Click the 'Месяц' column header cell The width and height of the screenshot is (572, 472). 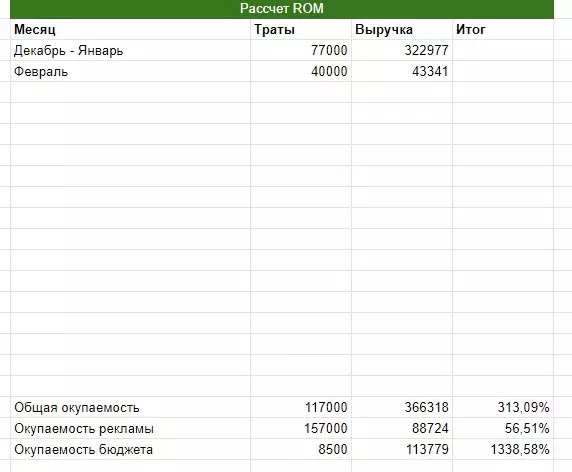131,29
